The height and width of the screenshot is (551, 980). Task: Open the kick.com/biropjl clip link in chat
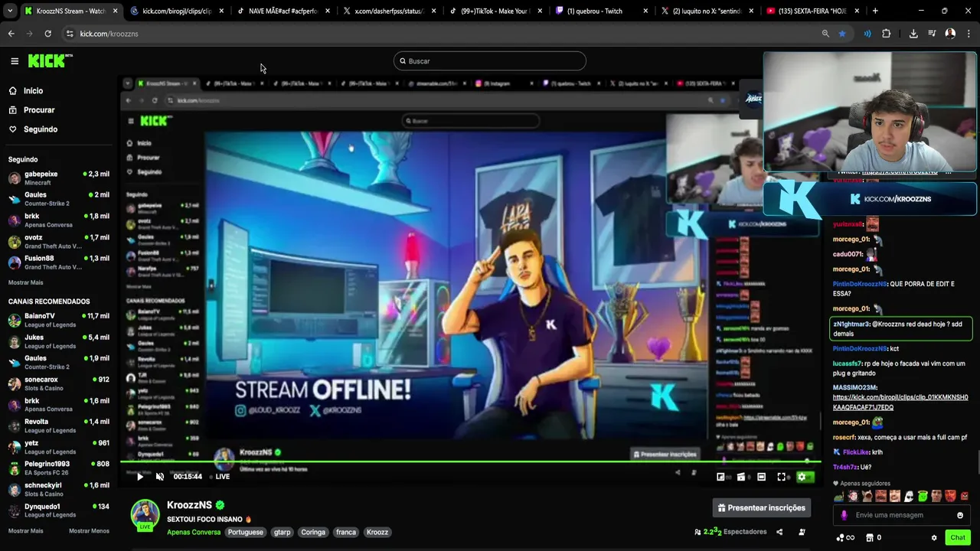900,403
